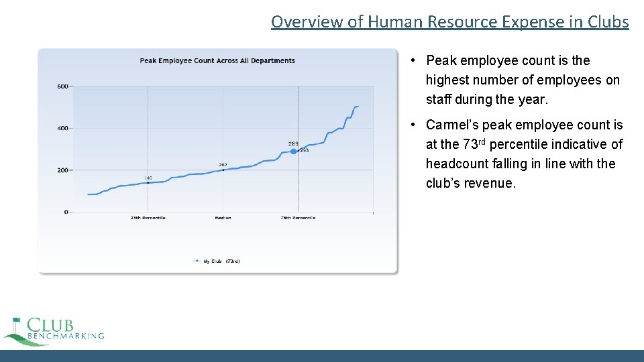The width and height of the screenshot is (644, 362).
Task: Click the '25th Percentile' axis label
Action: pyautogui.click(x=148, y=218)
